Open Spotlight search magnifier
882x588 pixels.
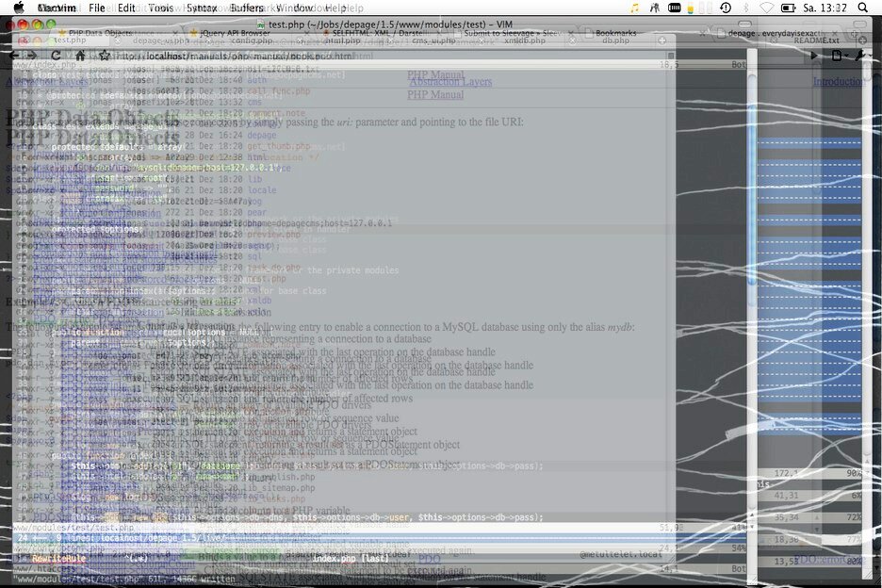click(x=863, y=8)
